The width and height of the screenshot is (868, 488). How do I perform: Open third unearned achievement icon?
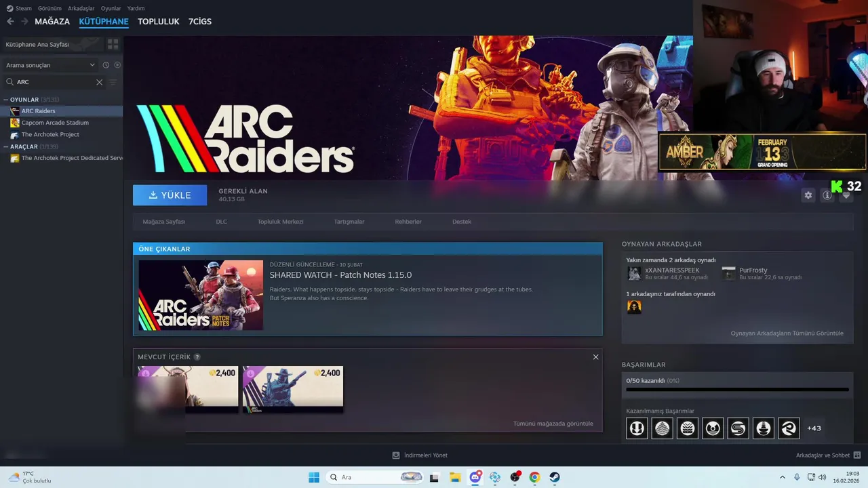point(688,428)
